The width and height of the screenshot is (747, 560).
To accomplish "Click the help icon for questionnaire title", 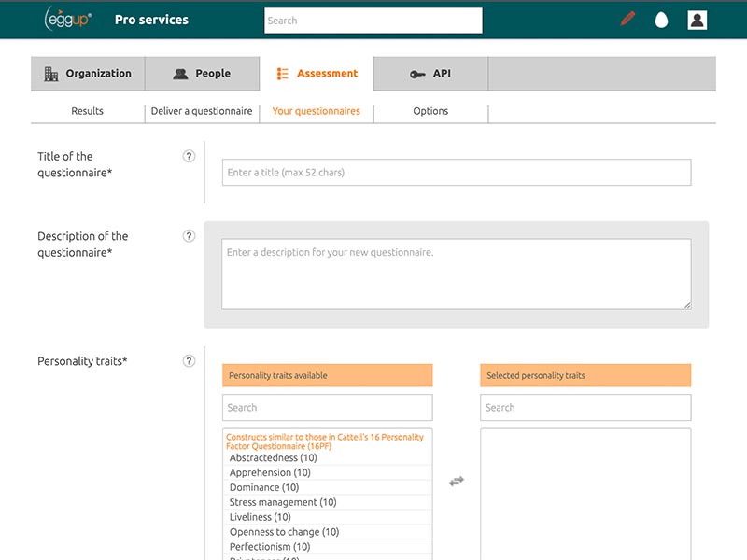I will [x=189, y=156].
